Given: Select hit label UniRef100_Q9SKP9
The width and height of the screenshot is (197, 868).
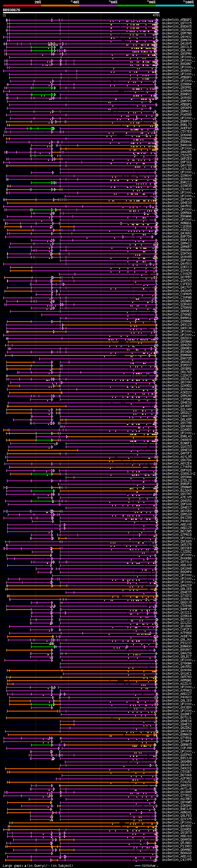Looking at the screenshot, I should [177, 108].
